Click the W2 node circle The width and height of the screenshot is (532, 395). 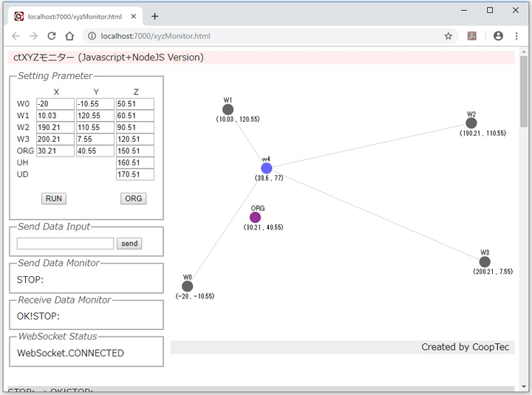(471, 123)
